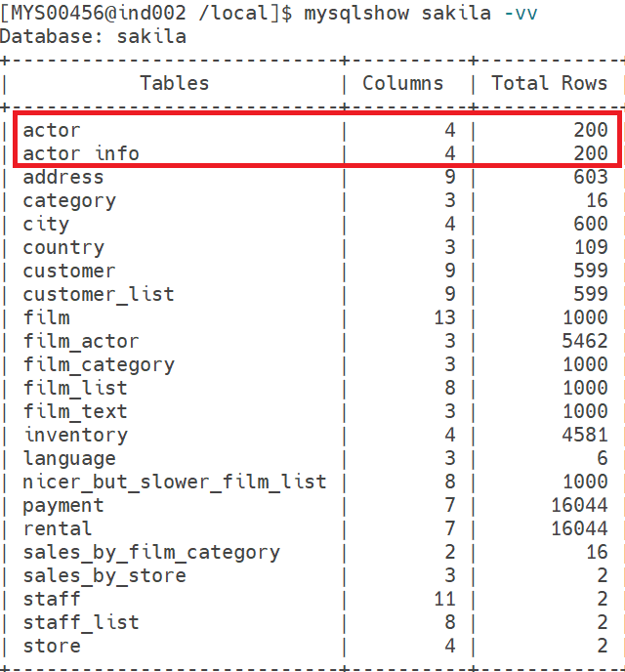Select the 'category' table name

pos(69,200)
